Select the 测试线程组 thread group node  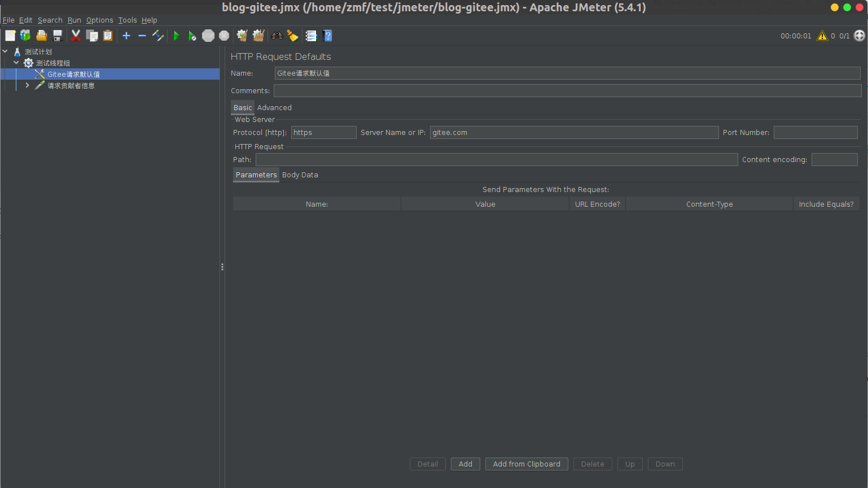pos(53,63)
